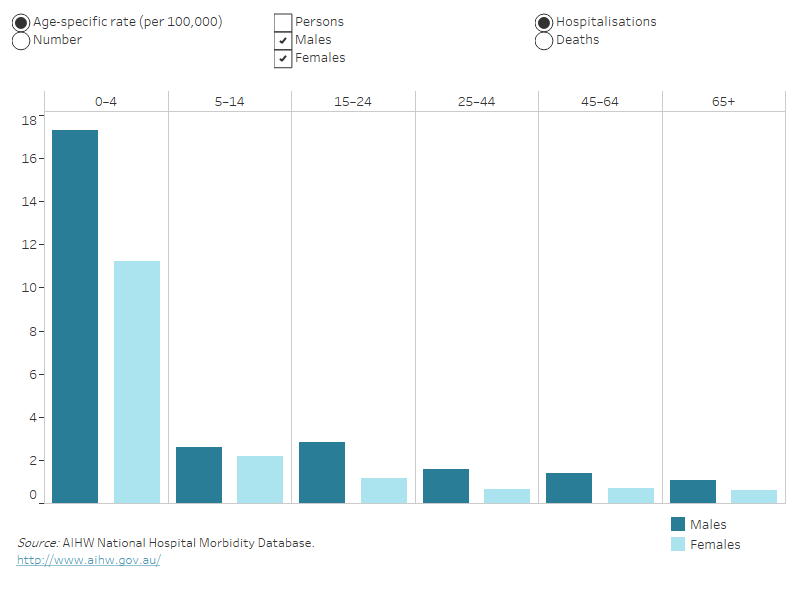Select the Males bar for ages 5–14
This screenshot has width=800, height=600.
click(x=199, y=474)
